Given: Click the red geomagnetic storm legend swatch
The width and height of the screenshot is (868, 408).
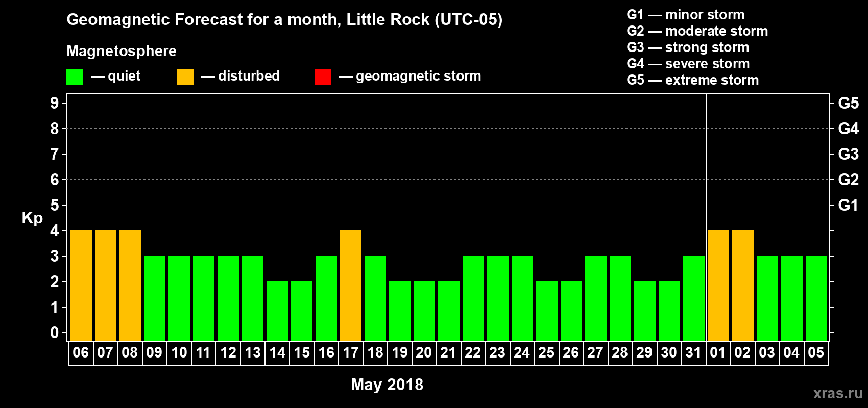Looking at the screenshot, I should [x=323, y=77].
